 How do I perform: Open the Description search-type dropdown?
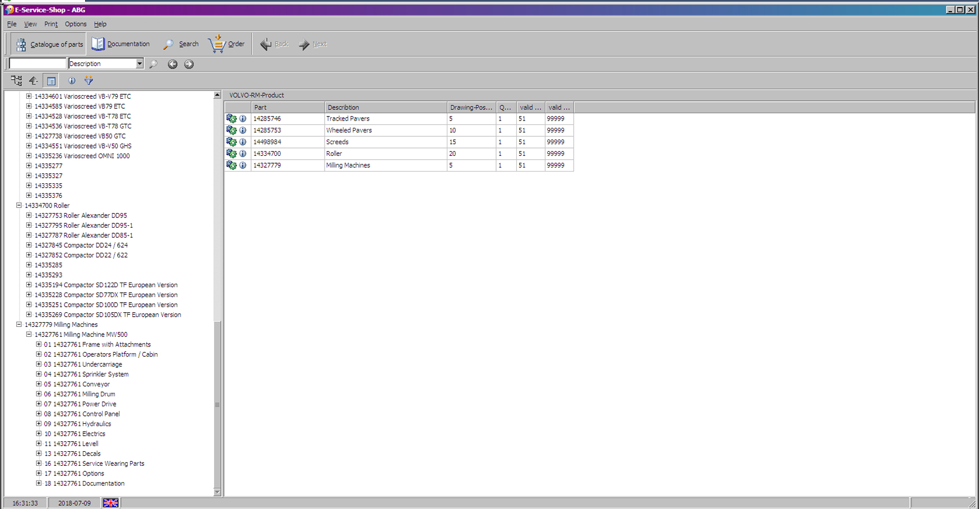pos(139,64)
